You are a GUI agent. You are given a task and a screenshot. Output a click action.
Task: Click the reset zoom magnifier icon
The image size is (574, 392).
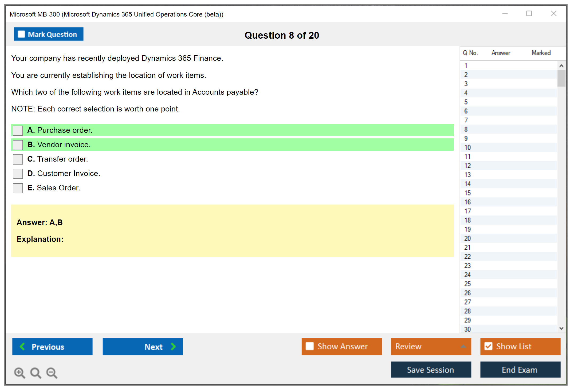(36, 373)
